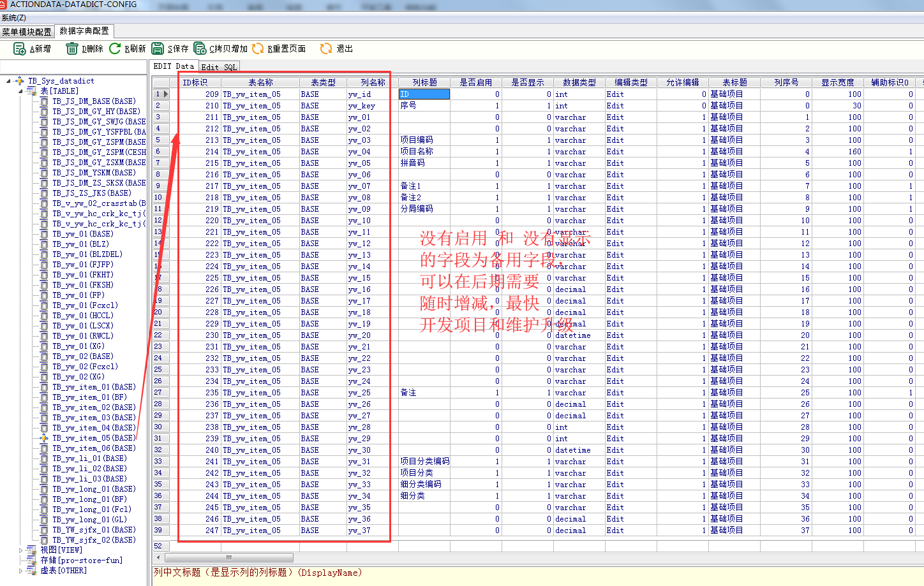
Task: Click the 数据类型 column header
Action: [579, 82]
